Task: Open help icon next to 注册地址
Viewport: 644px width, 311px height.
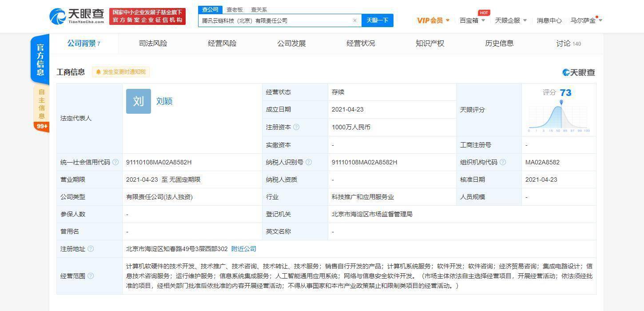Action: (91, 249)
